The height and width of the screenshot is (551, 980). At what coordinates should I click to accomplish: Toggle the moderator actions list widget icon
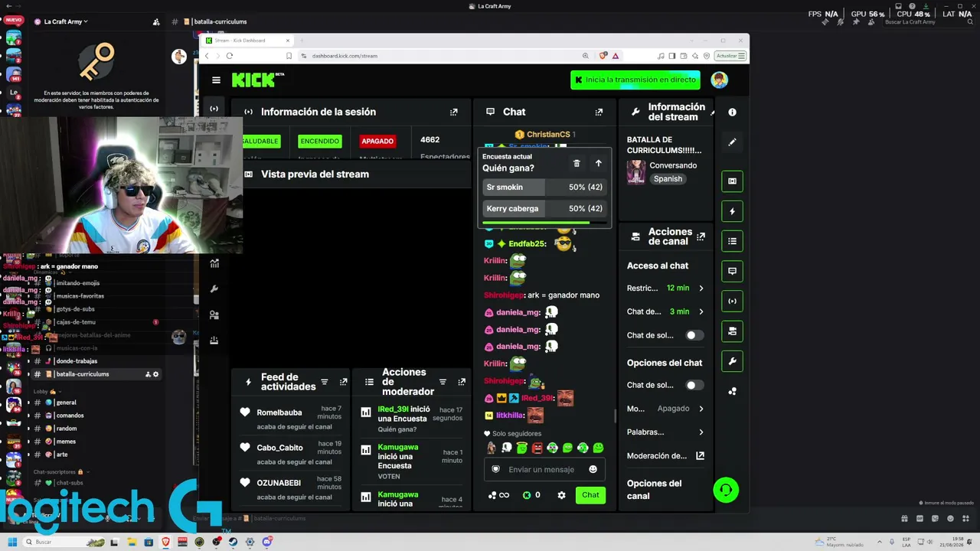732,241
